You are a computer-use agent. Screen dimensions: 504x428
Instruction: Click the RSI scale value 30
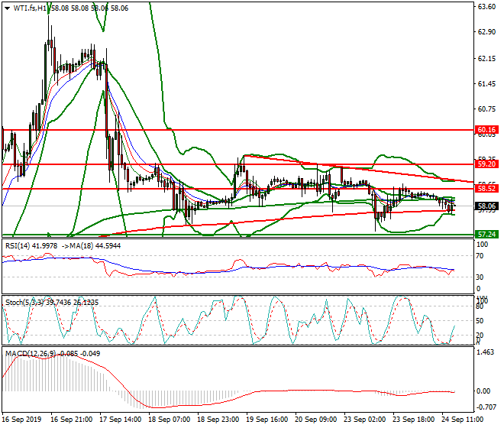coord(480,277)
